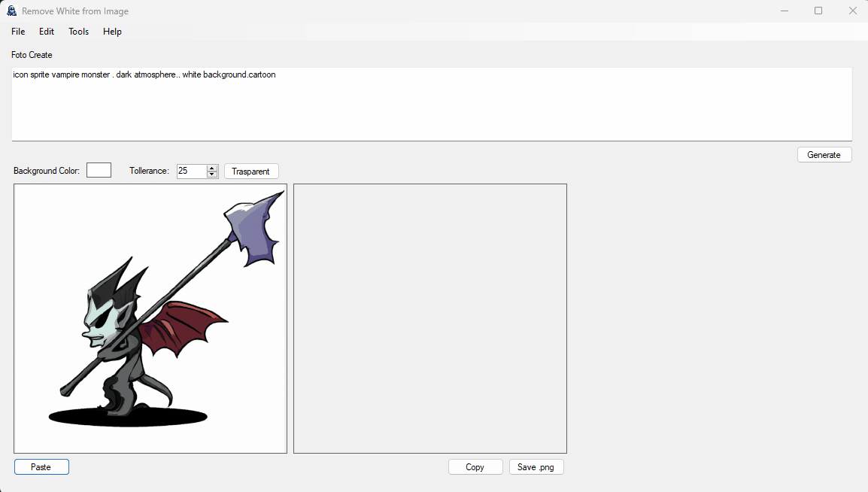
Task: Close the Remove White from Image window
Action: (852, 11)
